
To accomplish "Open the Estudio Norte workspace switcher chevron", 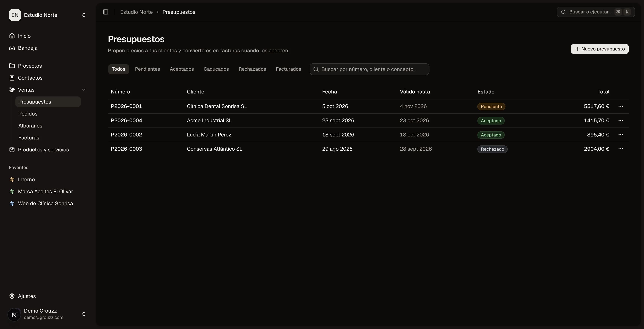I will [x=84, y=15].
